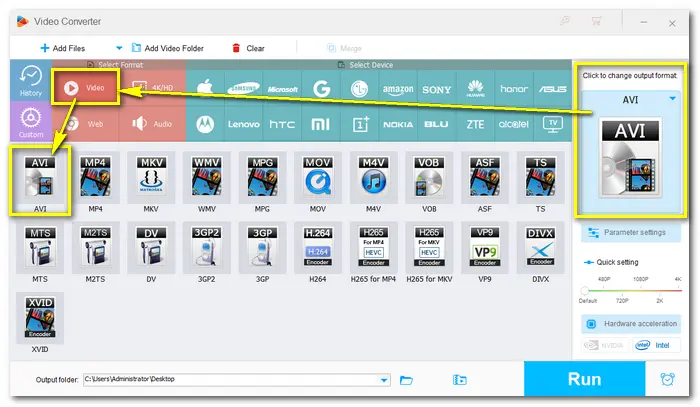Open Alcatel device presets
700x407 pixels.
coord(514,124)
